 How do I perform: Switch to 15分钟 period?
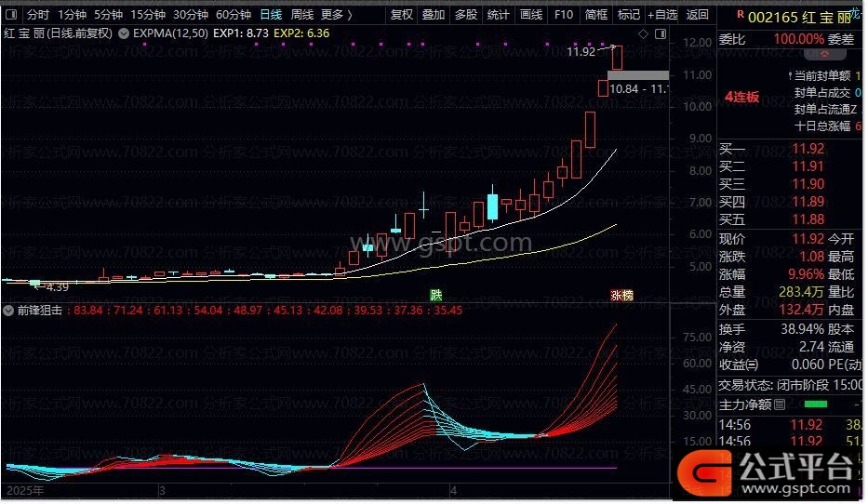(x=148, y=15)
